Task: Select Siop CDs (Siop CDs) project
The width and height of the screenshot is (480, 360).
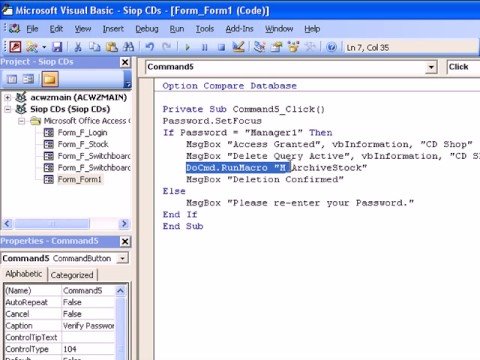Action: [70, 109]
